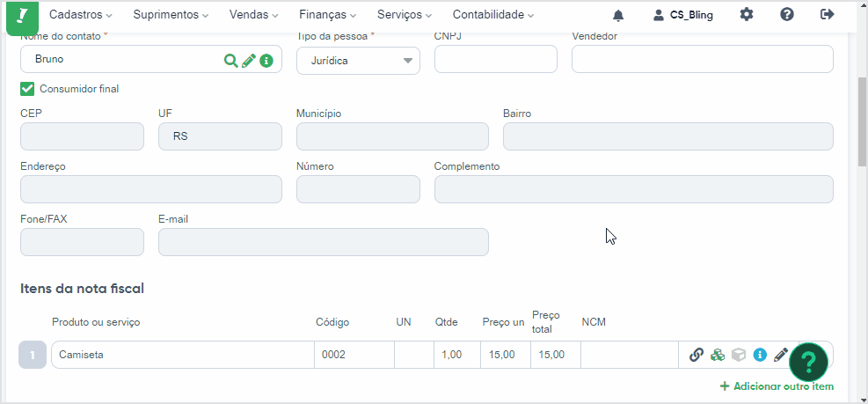Expand the Cadastros menu
This screenshot has width=868, height=404.
(81, 15)
